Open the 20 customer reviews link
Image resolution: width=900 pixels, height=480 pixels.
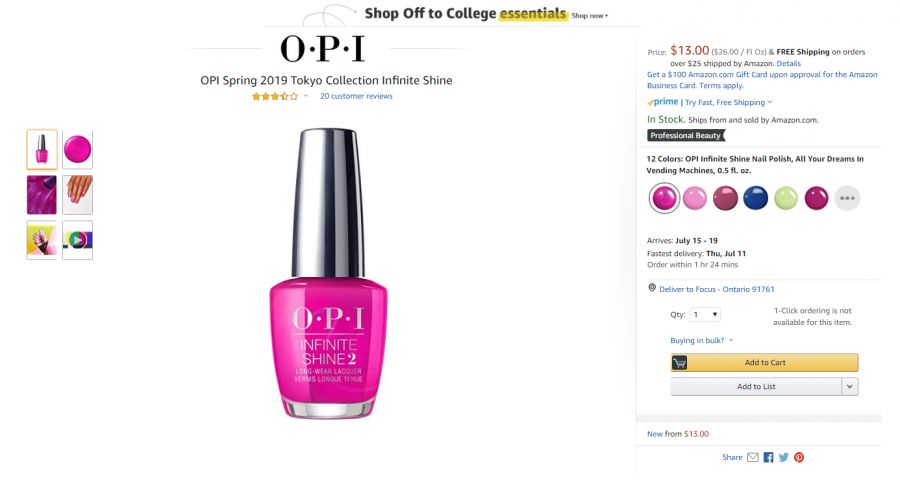[x=356, y=96]
